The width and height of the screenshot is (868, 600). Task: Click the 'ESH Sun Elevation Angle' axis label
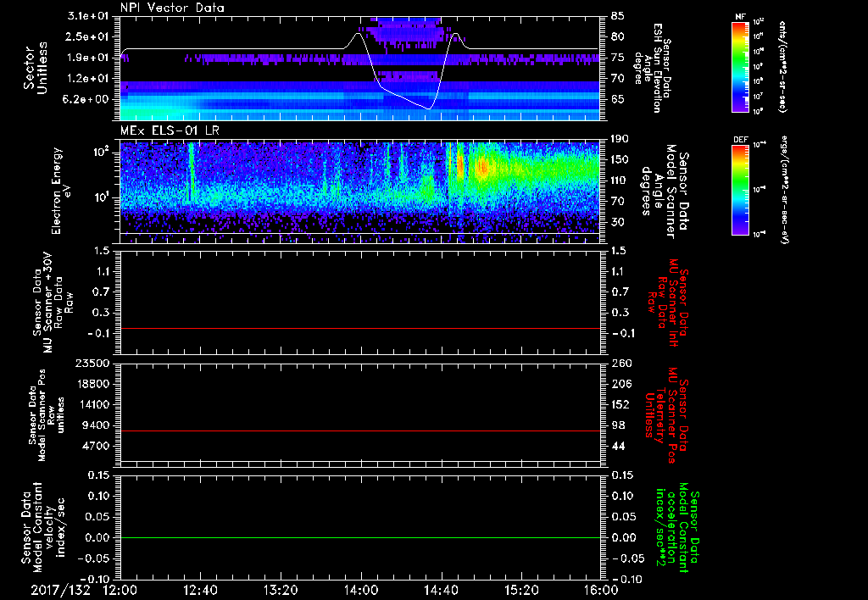click(x=652, y=68)
